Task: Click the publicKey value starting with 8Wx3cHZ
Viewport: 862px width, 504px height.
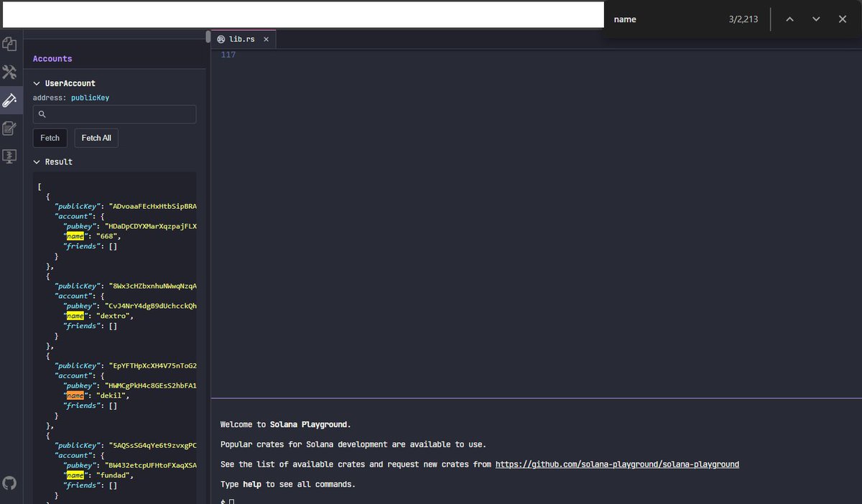Action: tap(153, 286)
